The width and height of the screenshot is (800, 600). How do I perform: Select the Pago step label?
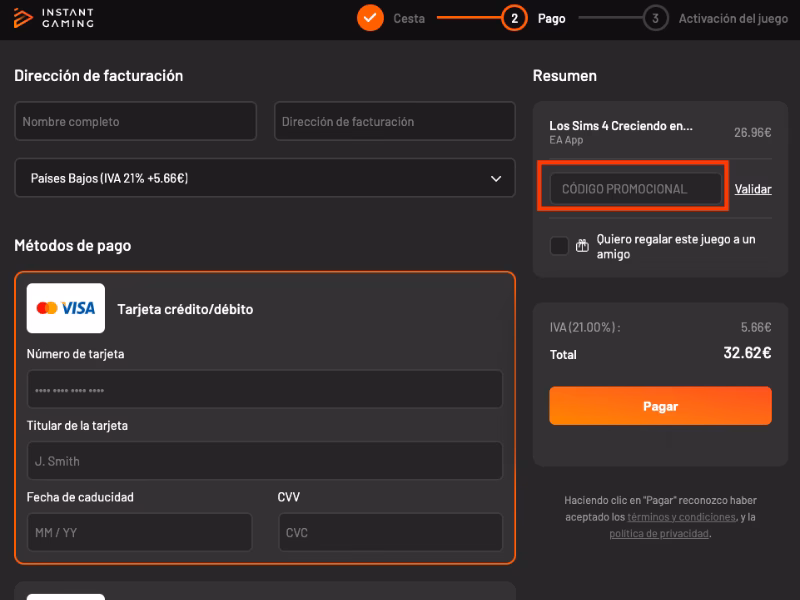pos(552,18)
